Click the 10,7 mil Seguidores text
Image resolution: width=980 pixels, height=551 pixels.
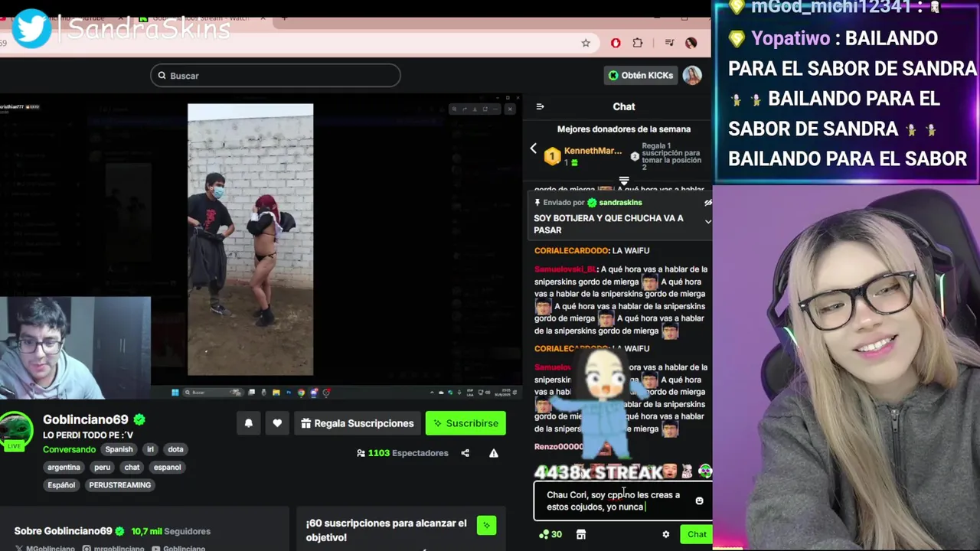click(x=171, y=531)
